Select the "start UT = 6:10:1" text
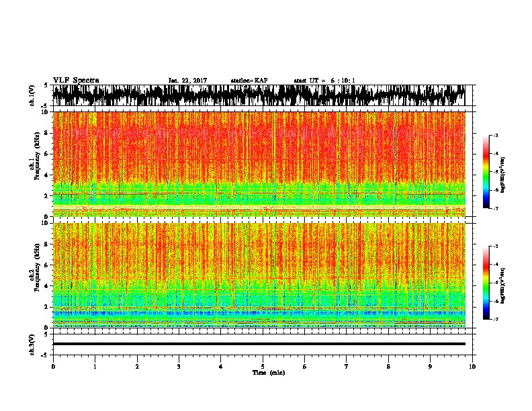Viewport: 532px width, 411px height. click(x=324, y=81)
